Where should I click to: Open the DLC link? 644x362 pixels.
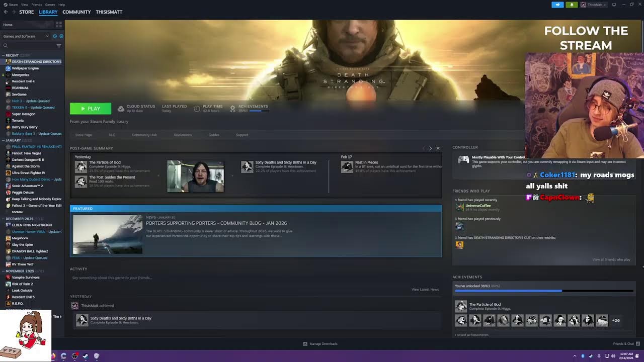(x=112, y=135)
